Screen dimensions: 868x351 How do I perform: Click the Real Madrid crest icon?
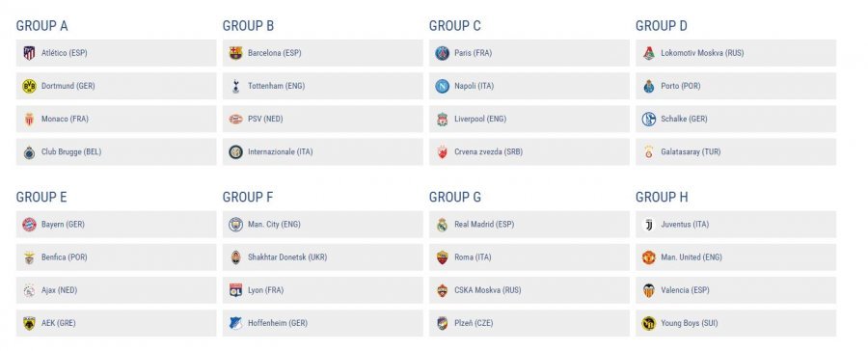click(x=442, y=225)
